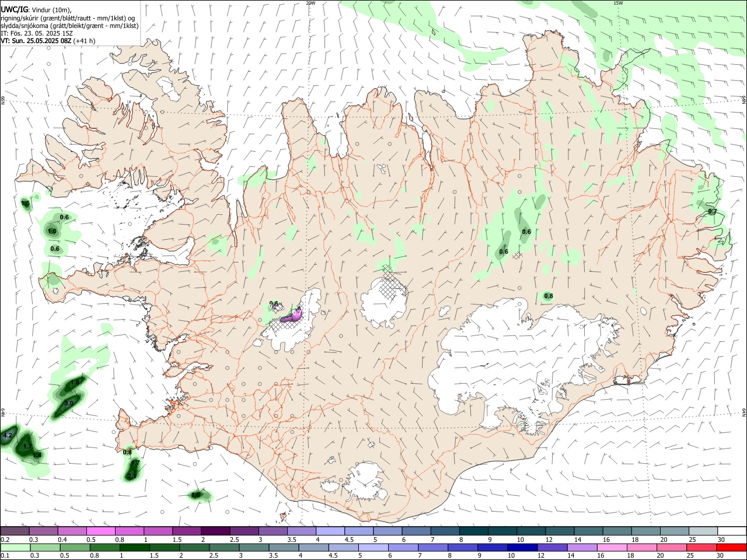Click the bright pink 0.5–0.8 snow swatch
This screenshot has height=560, width=747.
tap(100, 531)
